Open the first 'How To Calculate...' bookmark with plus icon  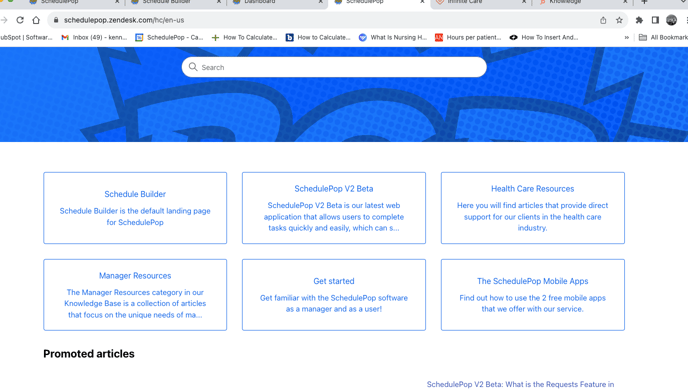(244, 38)
